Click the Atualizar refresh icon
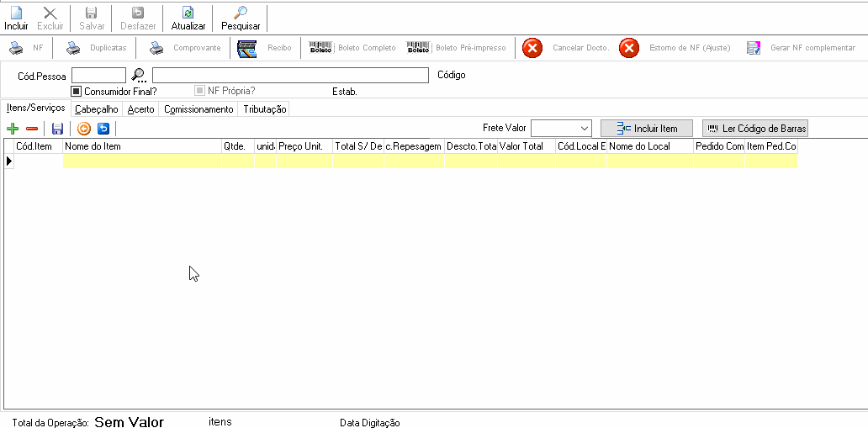 pyautogui.click(x=188, y=13)
